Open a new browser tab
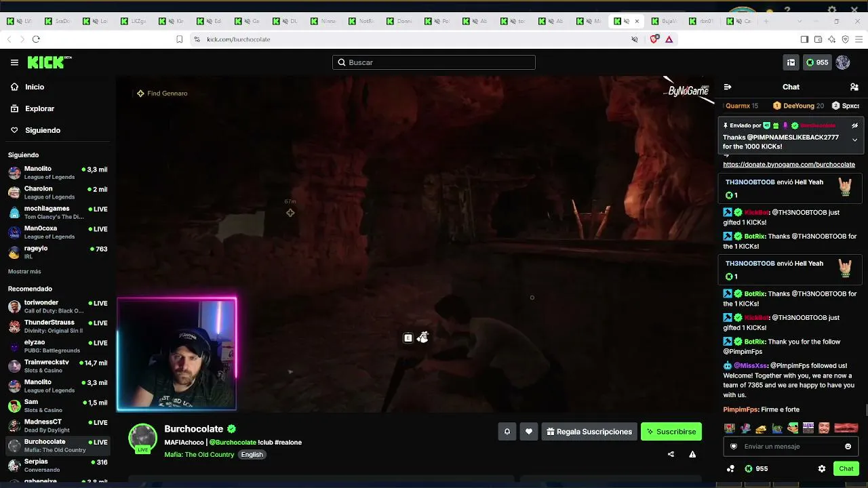The image size is (868, 488). (766, 21)
